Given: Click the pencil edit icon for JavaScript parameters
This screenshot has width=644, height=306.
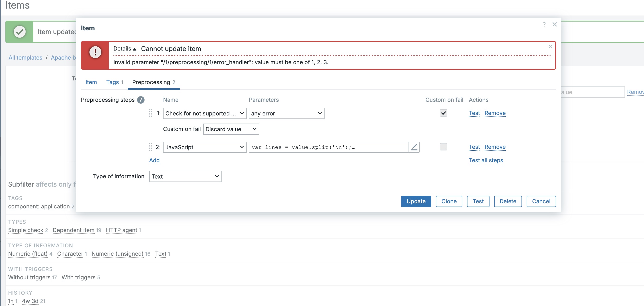Looking at the screenshot, I should coord(414,147).
